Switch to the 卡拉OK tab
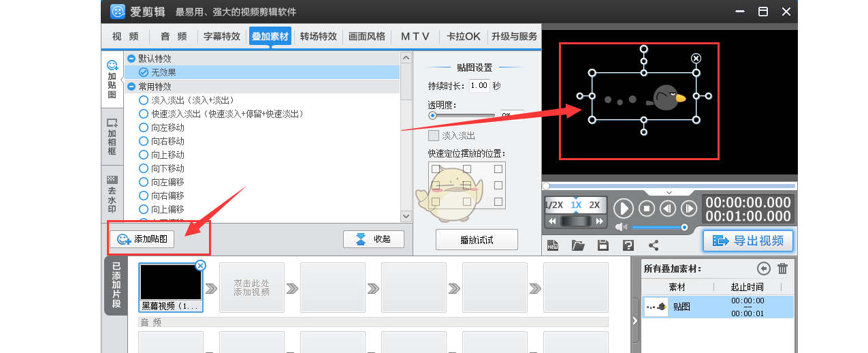The image size is (868, 353). [464, 36]
